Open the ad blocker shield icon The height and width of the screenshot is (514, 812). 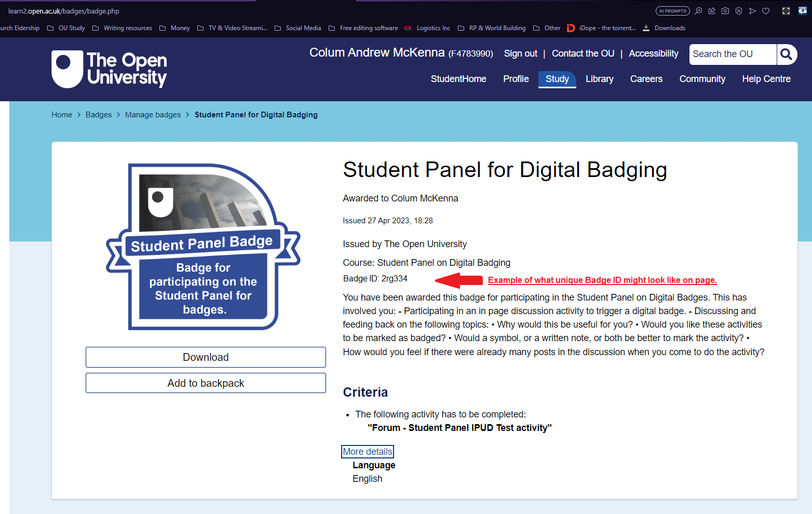pos(739,11)
